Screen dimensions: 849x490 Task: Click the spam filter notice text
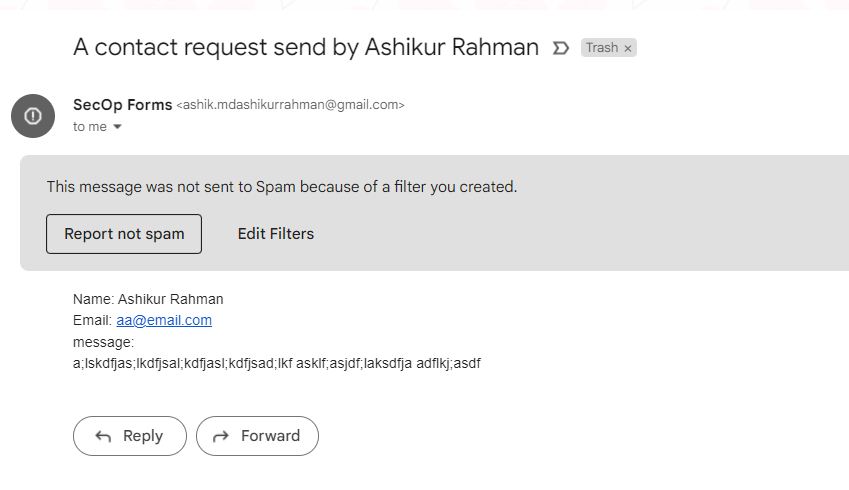pos(282,187)
